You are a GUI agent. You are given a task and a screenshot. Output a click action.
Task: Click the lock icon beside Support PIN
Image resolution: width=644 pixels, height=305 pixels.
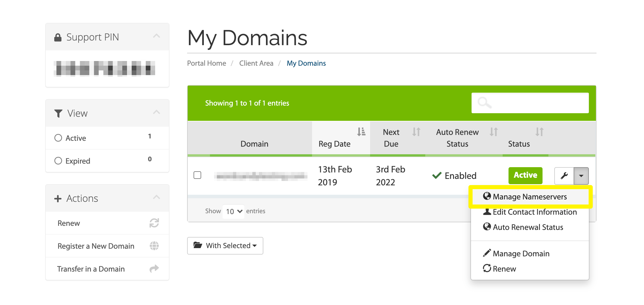coord(57,36)
